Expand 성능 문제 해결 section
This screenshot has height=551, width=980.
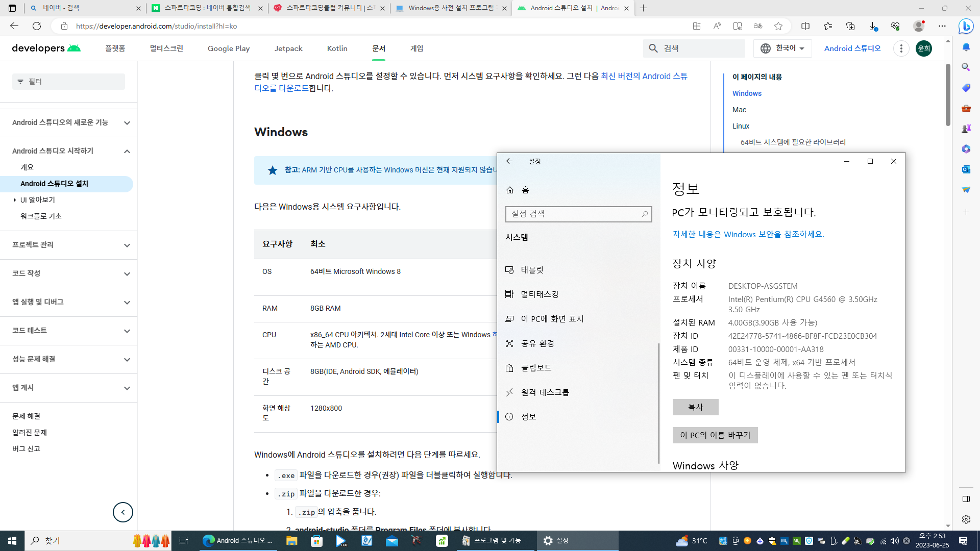(127, 360)
